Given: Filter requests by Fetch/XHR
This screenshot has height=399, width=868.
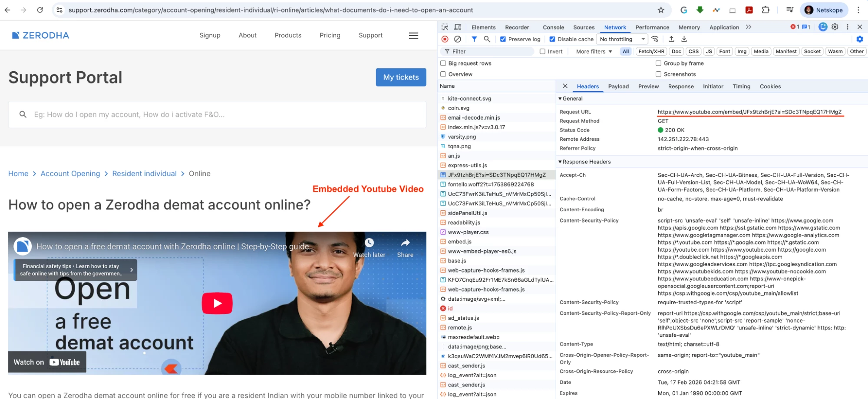Looking at the screenshot, I should pos(651,51).
